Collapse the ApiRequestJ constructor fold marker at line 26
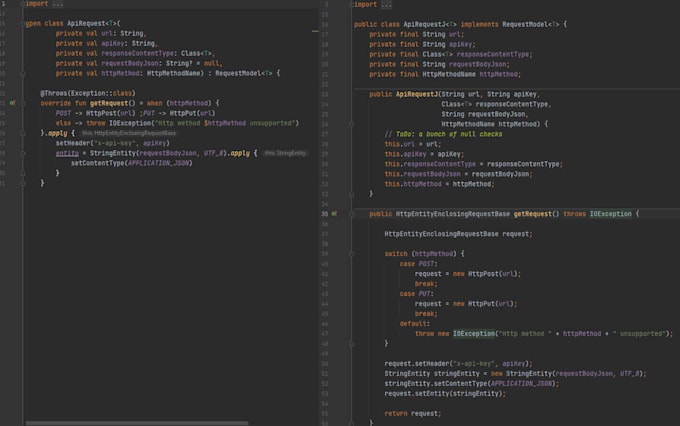Screen dimensions: 680x426 pyautogui.click(x=351, y=124)
